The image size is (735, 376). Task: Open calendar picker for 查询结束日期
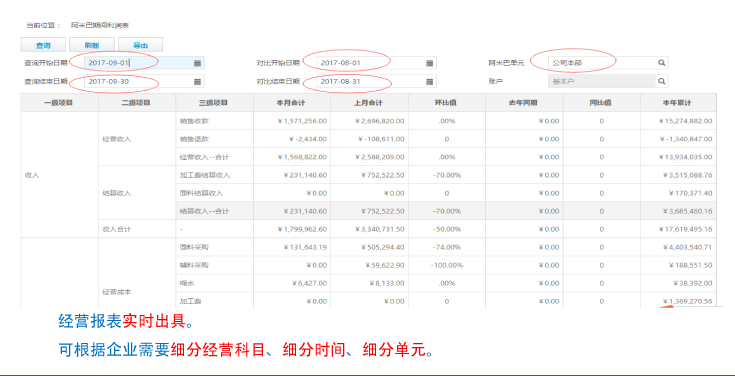(197, 82)
